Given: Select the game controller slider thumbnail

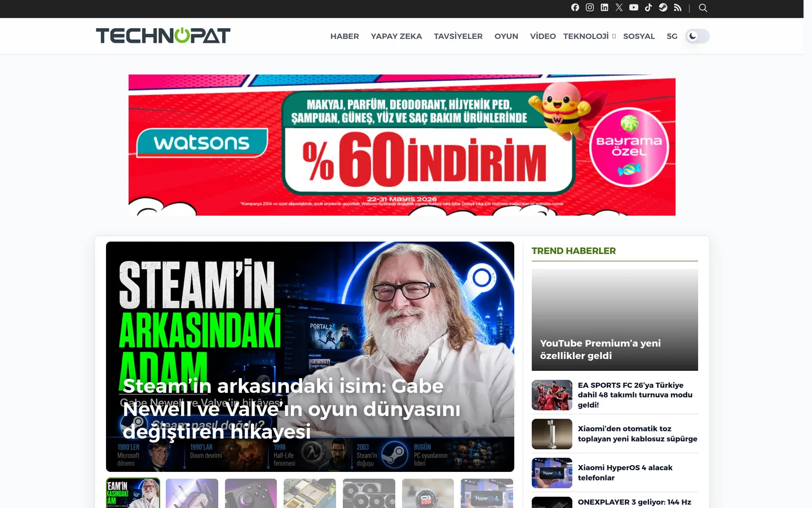Looking at the screenshot, I should [251, 493].
